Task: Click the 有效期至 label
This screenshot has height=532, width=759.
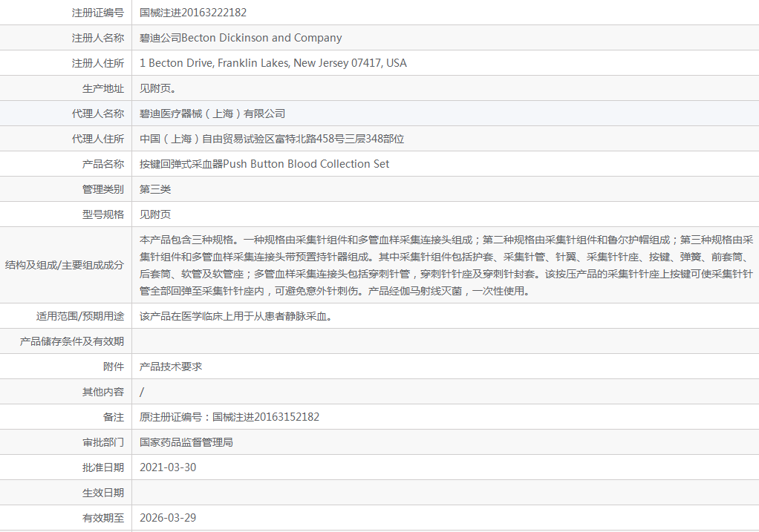Action: point(103,518)
